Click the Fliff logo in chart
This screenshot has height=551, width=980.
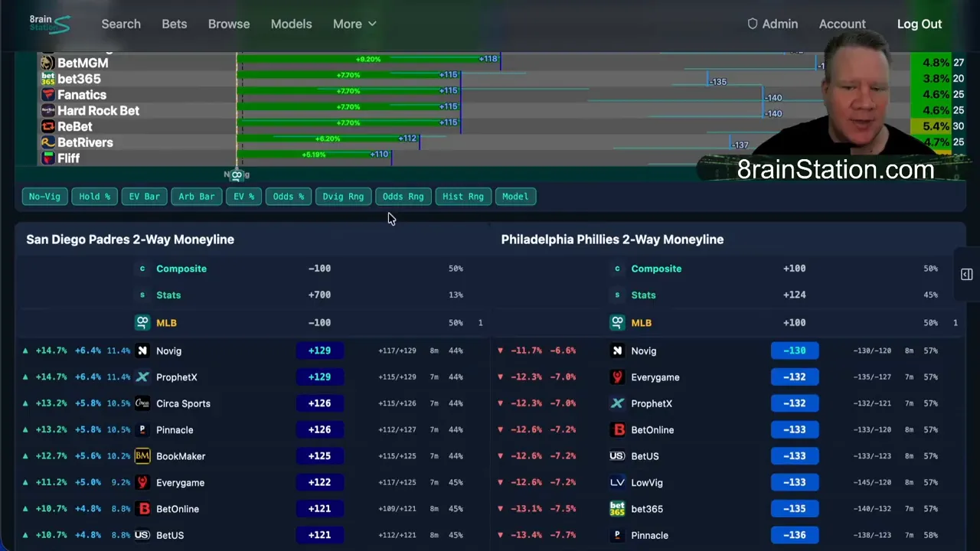[47, 158]
